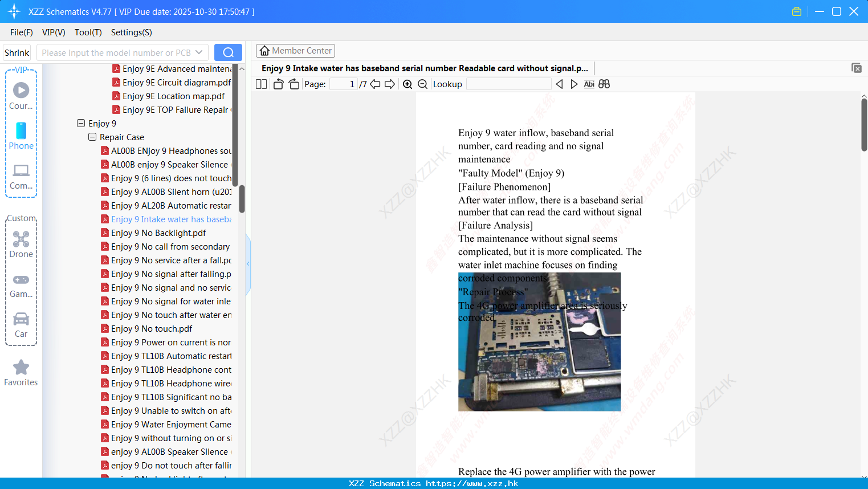Screen dimensions: 868x489
Task: Collapse the Repair Case folder
Action: pos(92,137)
